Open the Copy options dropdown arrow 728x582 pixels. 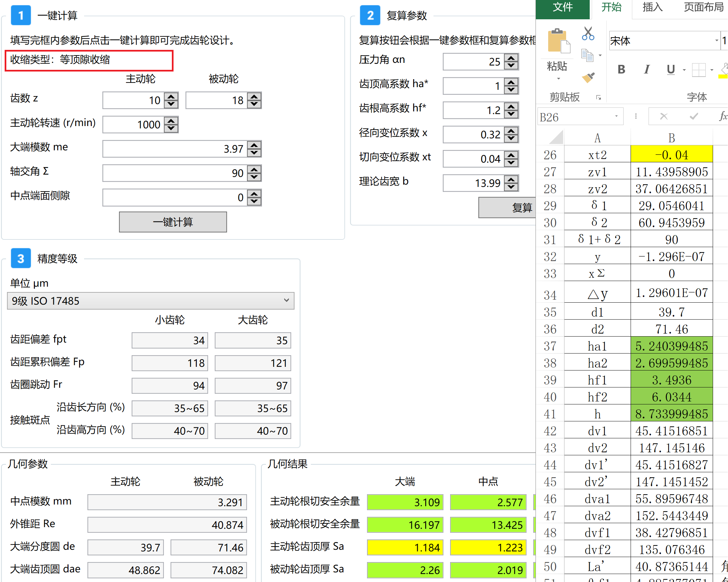coord(600,56)
